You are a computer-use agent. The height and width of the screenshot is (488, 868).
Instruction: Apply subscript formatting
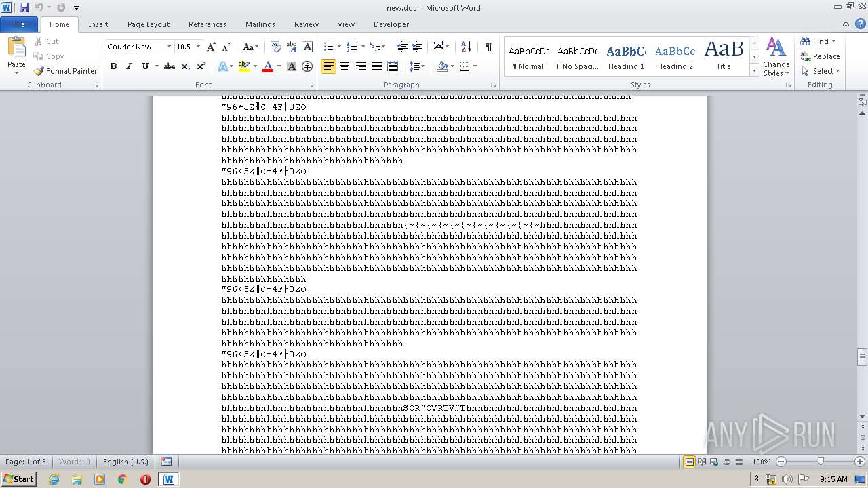pyautogui.click(x=185, y=66)
